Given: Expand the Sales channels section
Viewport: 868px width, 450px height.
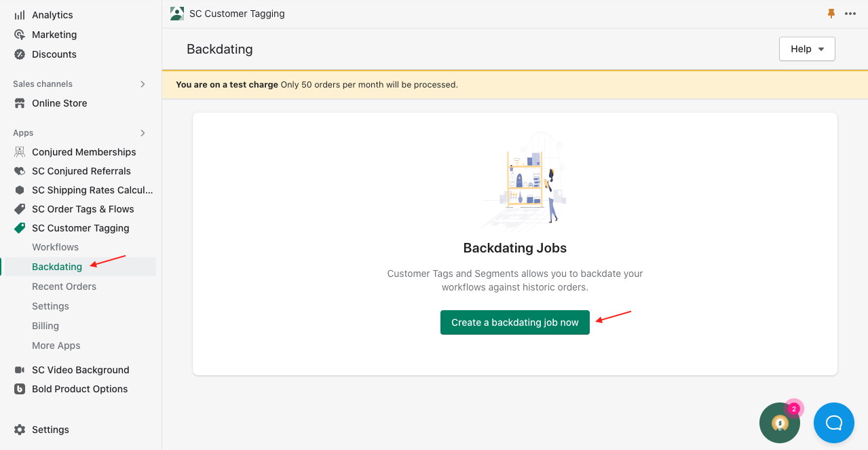Looking at the screenshot, I should 142,83.
